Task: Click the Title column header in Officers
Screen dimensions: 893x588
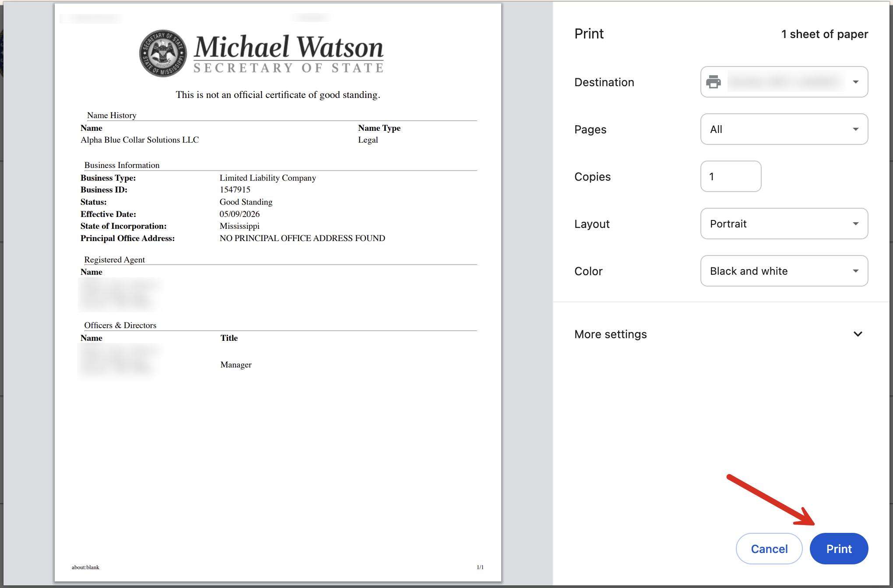Action: point(229,338)
